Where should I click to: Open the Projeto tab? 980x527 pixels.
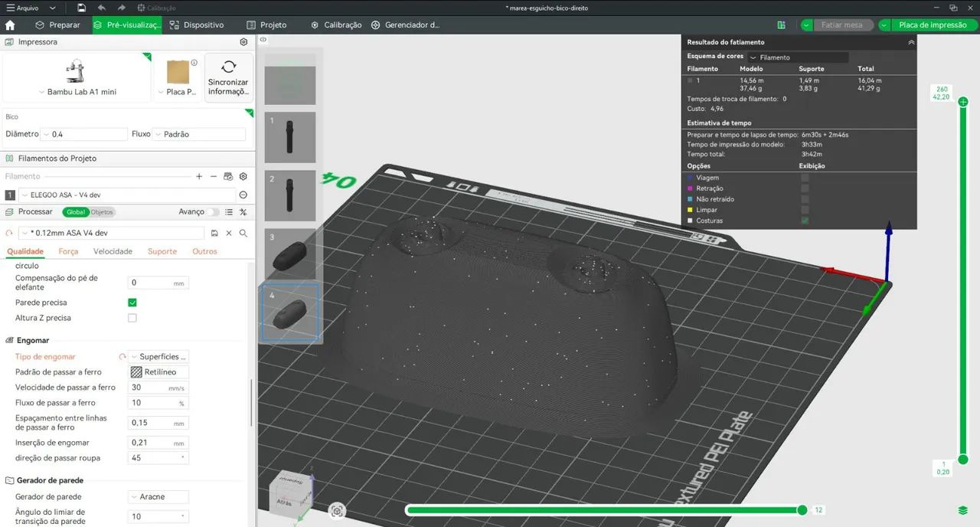click(266, 25)
